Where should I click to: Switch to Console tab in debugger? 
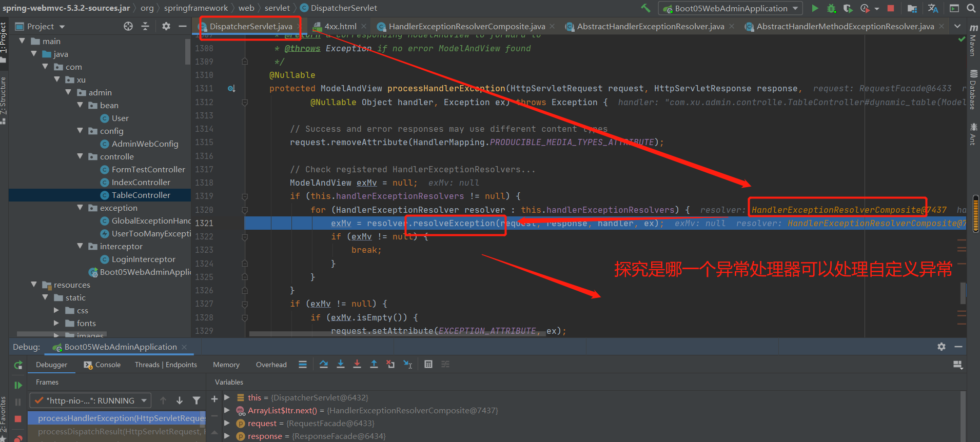pyautogui.click(x=102, y=365)
